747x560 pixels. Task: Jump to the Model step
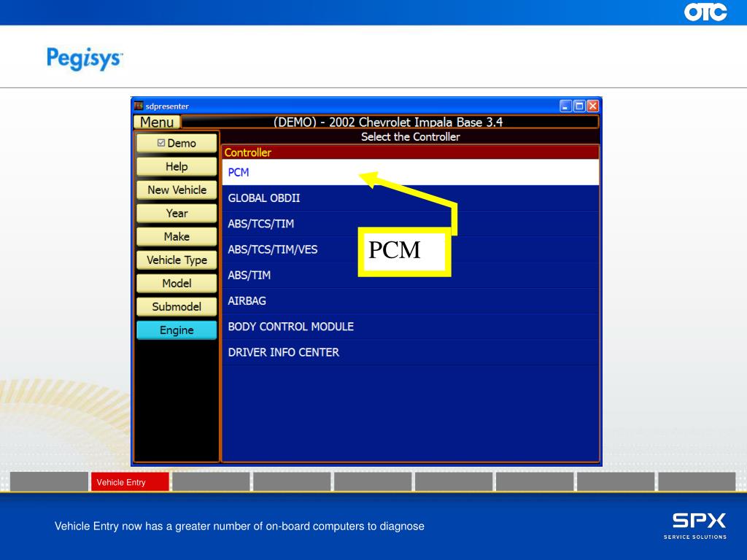(x=177, y=284)
